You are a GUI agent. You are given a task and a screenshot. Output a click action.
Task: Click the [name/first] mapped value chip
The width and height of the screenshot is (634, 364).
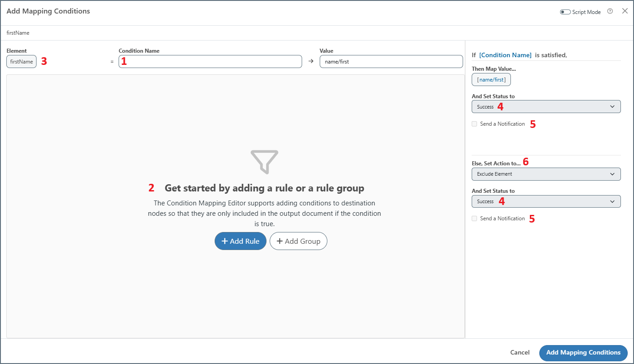click(x=491, y=79)
